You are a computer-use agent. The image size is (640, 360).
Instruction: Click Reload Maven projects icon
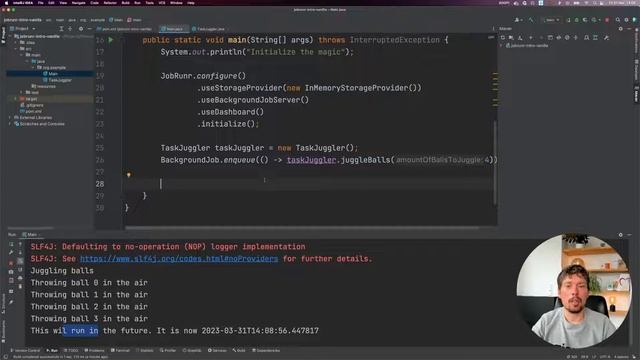click(x=502, y=38)
